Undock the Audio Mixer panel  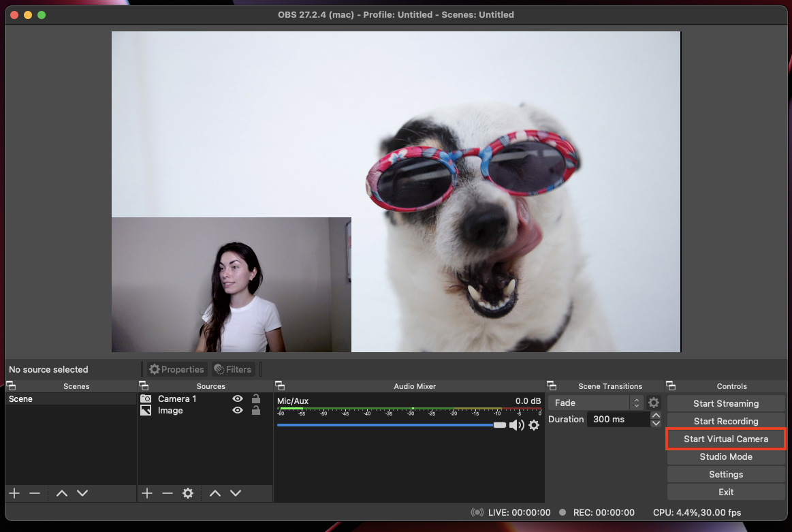click(280, 386)
